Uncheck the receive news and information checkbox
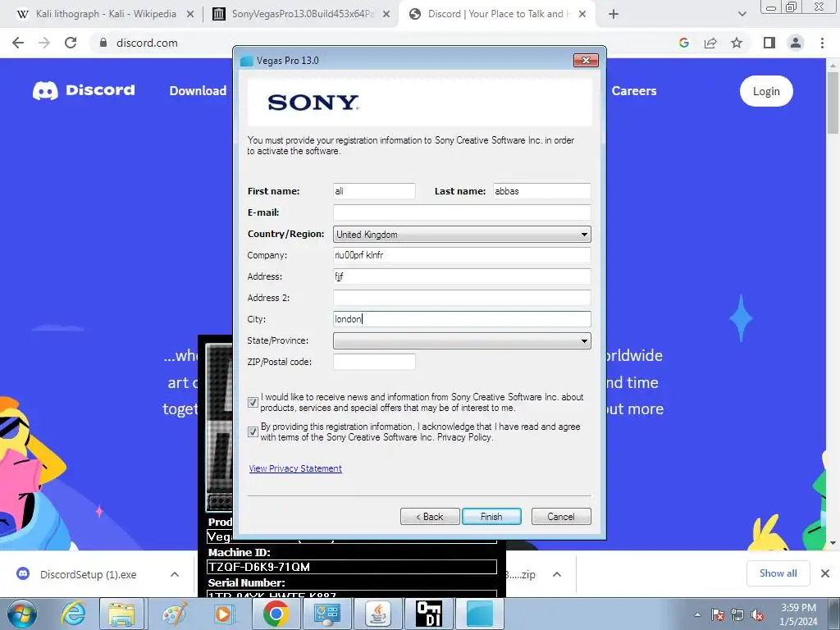 [253, 402]
